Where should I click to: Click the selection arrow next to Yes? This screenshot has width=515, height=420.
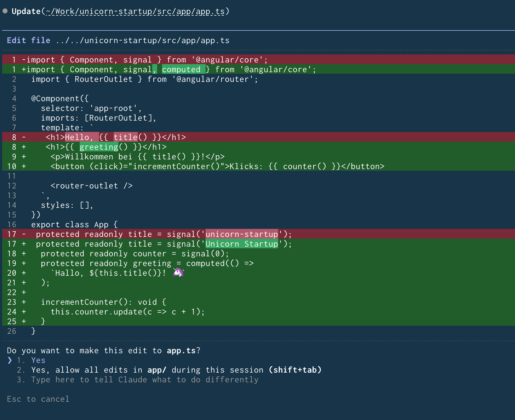(x=10, y=360)
